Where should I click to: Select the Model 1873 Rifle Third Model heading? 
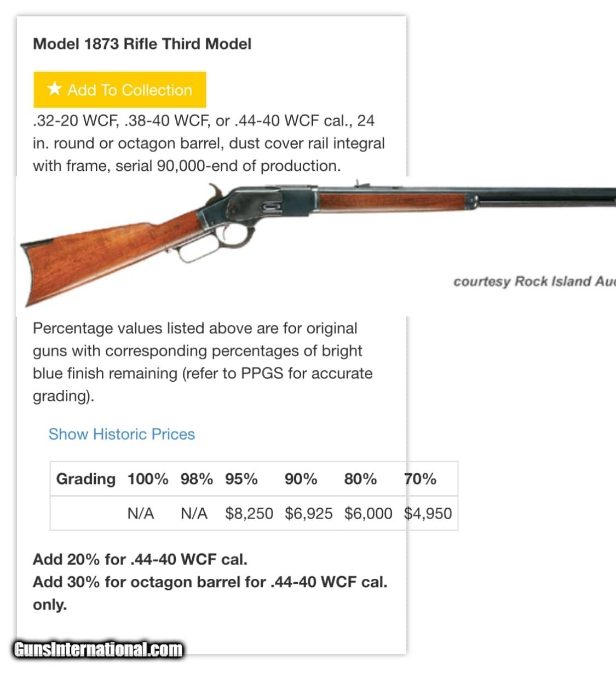142,44
